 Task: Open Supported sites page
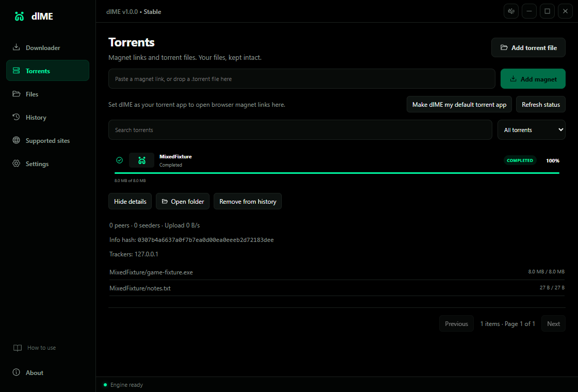tap(47, 140)
